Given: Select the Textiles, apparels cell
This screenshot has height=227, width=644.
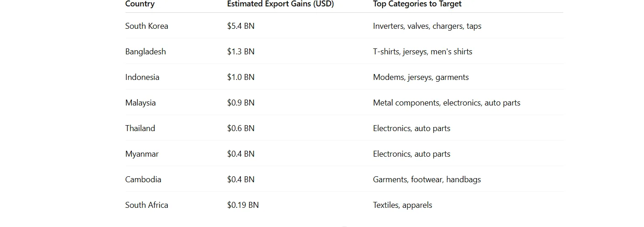Looking at the screenshot, I should 402,205.
